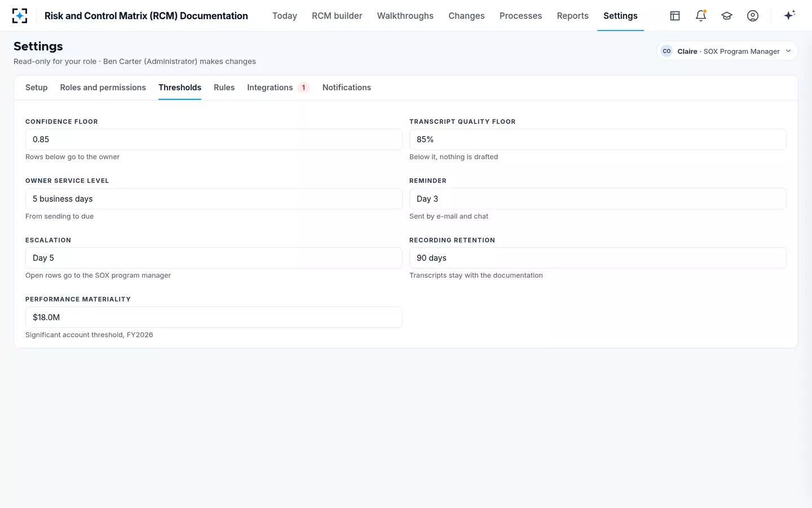Open the notifications bell icon

tap(701, 16)
